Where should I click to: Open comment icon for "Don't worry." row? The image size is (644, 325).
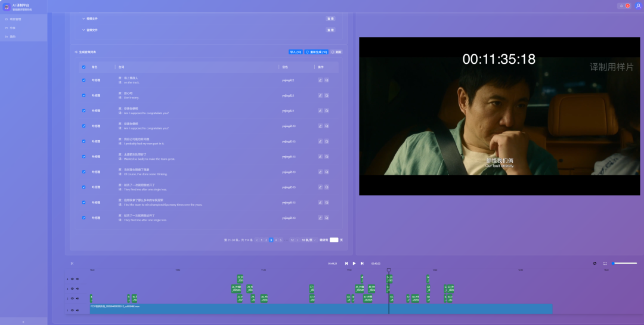[327, 95]
